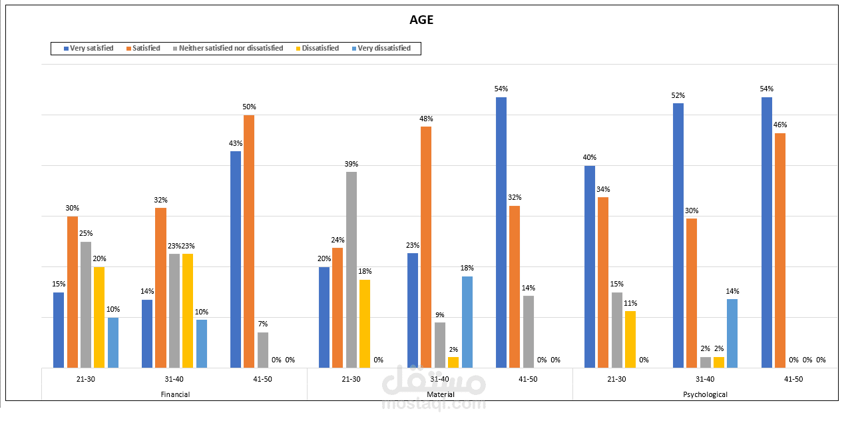Select the 48% orange bar in Material 31-40
The height and width of the screenshot is (421, 868).
point(426,247)
